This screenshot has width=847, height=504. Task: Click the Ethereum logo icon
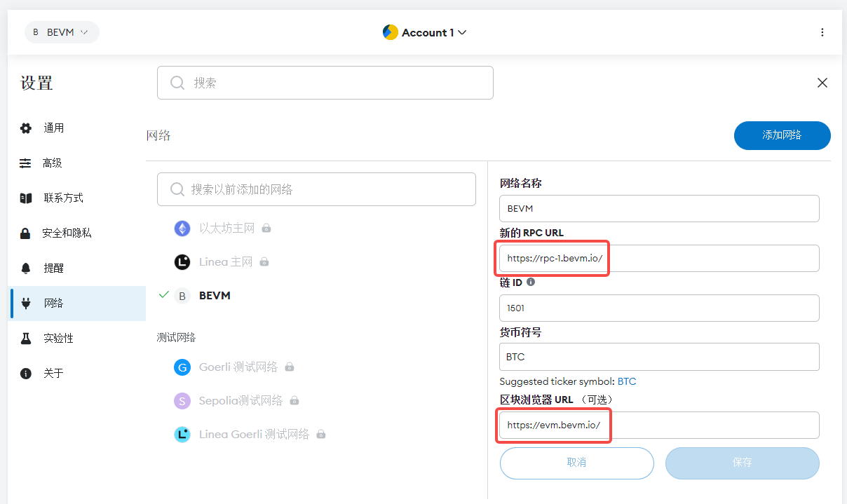click(x=182, y=228)
